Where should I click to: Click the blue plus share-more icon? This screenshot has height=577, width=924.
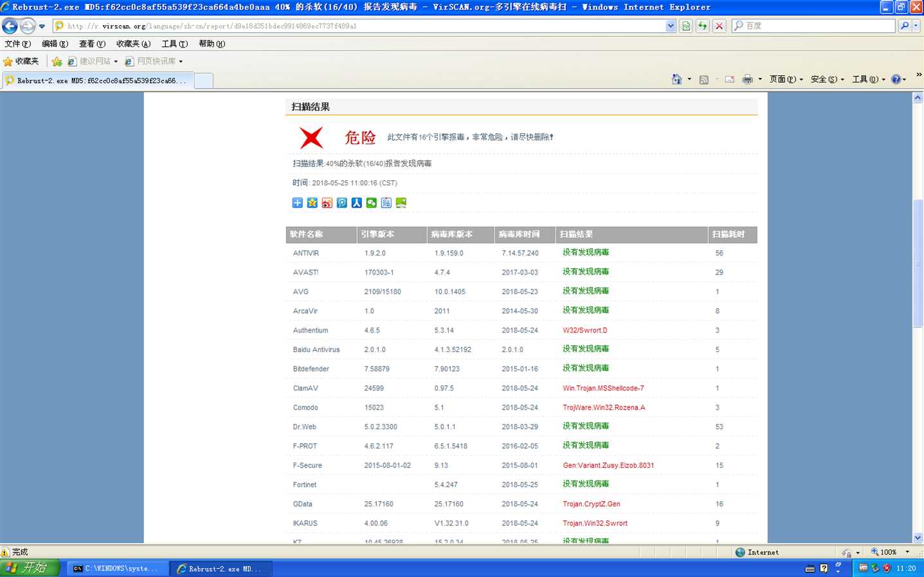tap(297, 203)
